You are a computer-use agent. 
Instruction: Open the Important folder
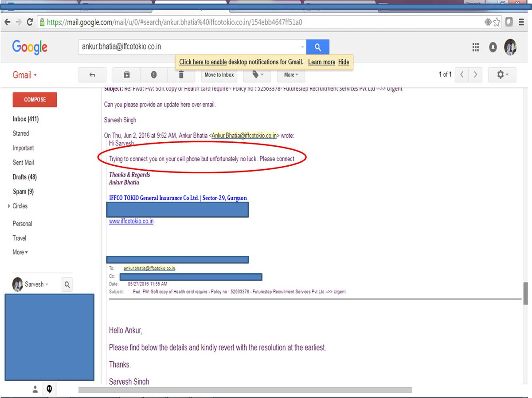click(23, 148)
